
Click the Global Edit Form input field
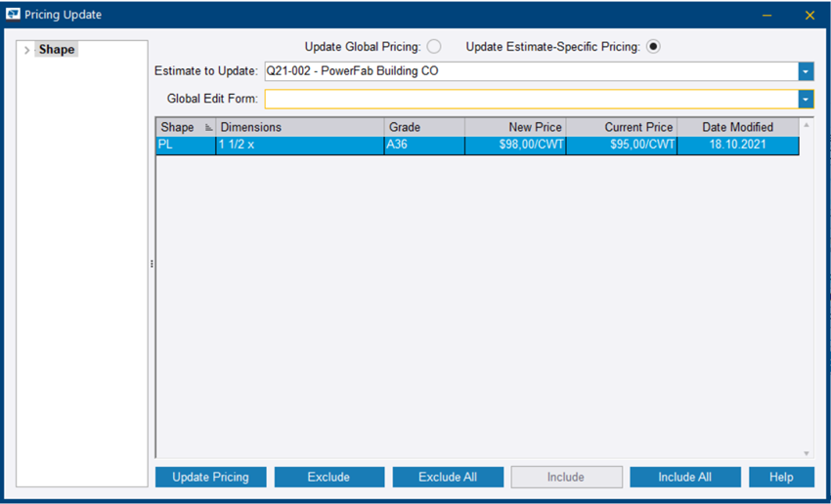pos(530,99)
